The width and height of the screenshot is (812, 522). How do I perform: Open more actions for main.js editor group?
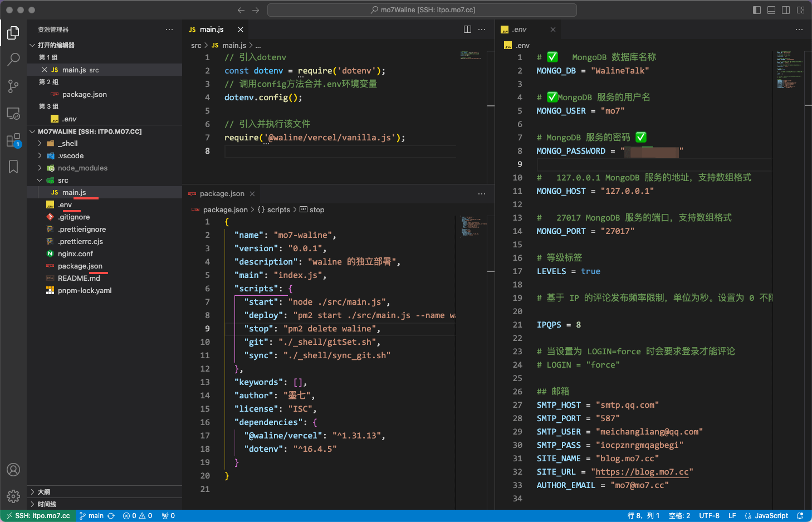click(482, 30)
